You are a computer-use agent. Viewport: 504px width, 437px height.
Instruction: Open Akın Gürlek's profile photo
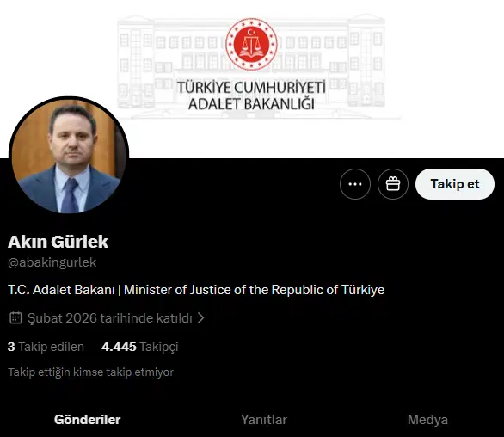(x=69, y=155)
